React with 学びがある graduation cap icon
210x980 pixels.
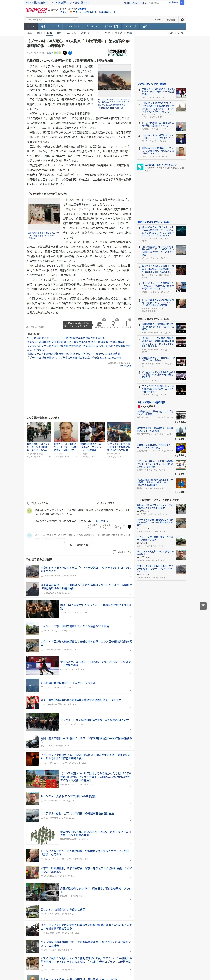[x=100, y=324]
